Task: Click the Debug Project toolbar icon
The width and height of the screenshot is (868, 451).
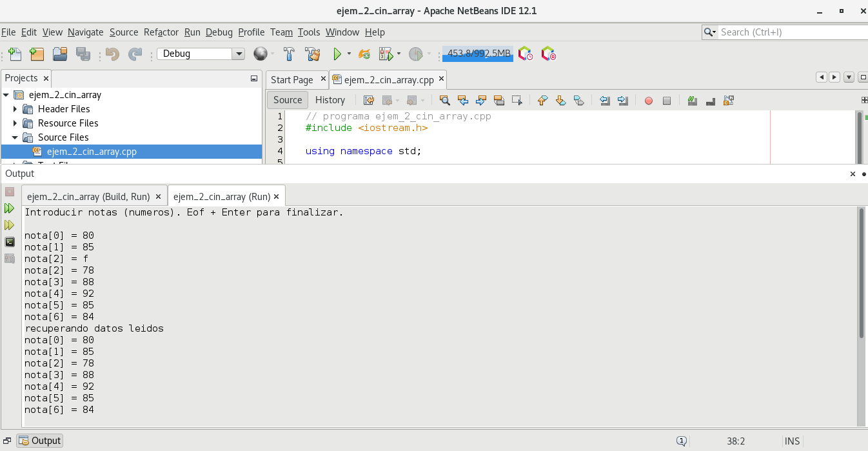Action: click(x=386, y=54)
